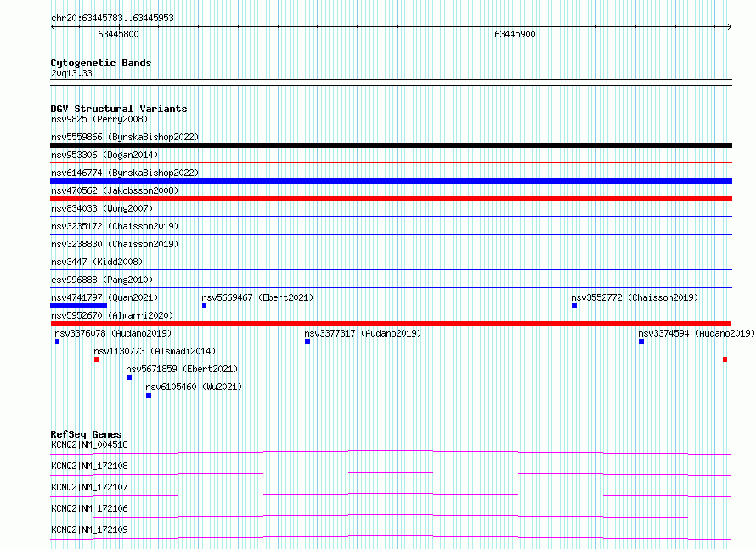Click the thick black nsv5559866 bar
Viewport: 756px width, 549px height.
(391, 145)
